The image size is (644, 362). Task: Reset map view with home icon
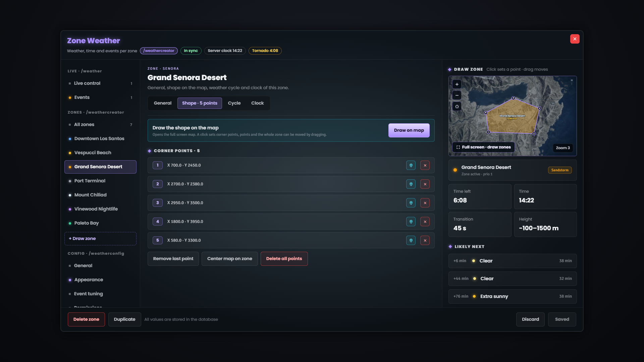click(x=457, y=106)
